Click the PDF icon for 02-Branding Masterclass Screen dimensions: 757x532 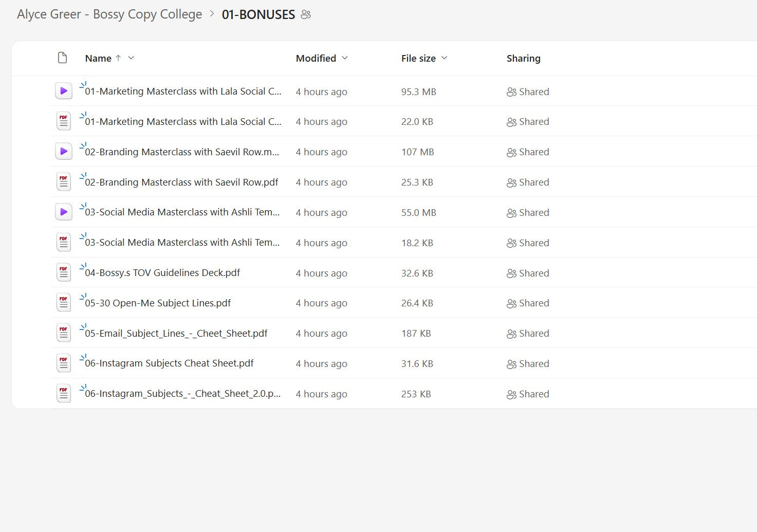coord(63,181)
